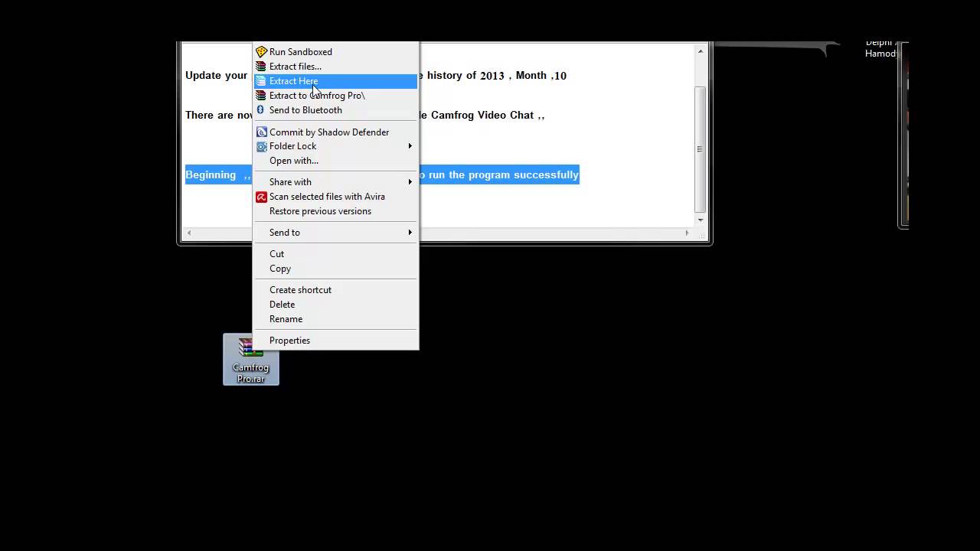
Task: Click Restore previous versions
Action: pos(336,211)
